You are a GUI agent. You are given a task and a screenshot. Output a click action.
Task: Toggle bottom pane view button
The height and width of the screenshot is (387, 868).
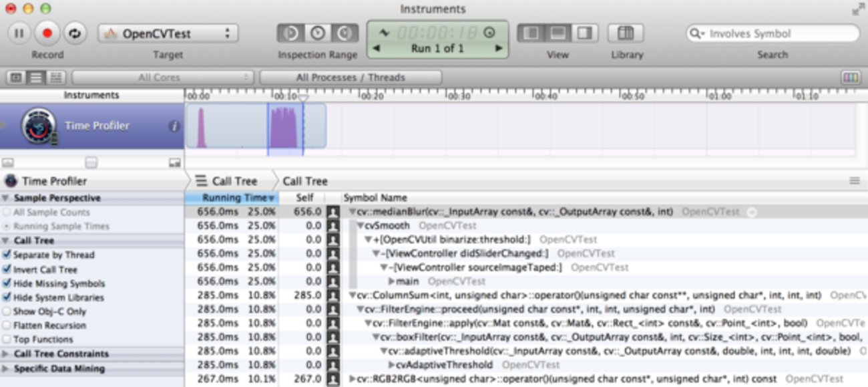coord(558,33)
